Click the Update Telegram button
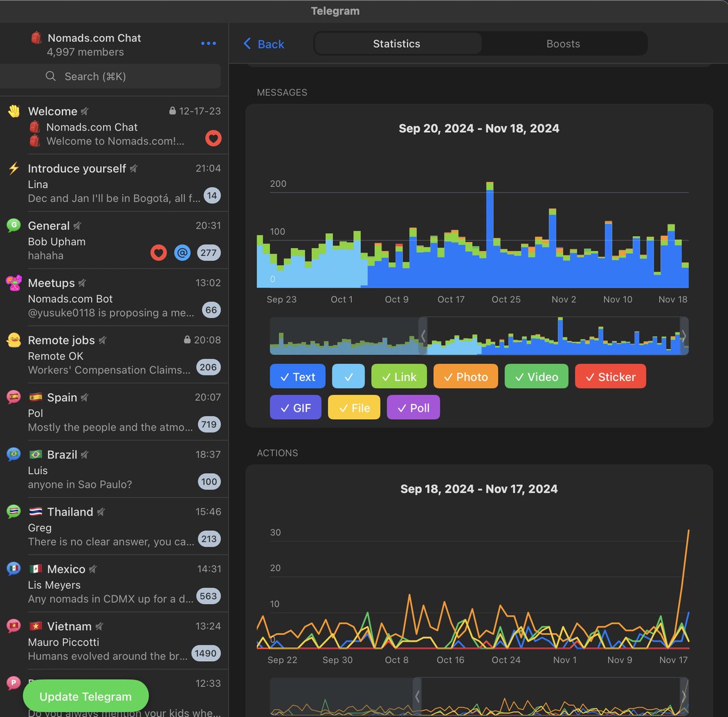 coord(86,696)
